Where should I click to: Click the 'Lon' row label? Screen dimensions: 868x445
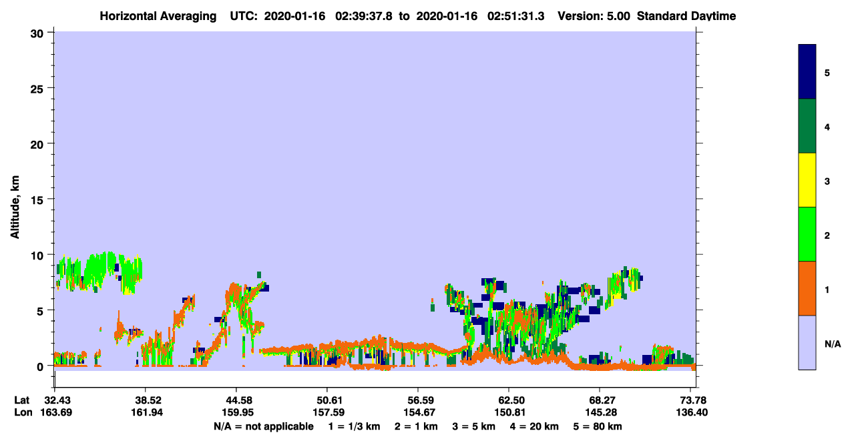tap(23, 412)
